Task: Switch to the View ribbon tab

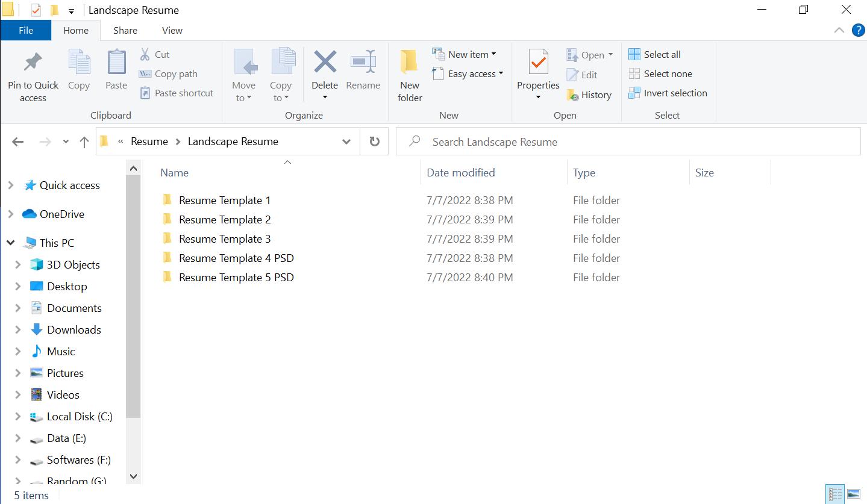Action: pyautogui.click(x=172, y=30)
